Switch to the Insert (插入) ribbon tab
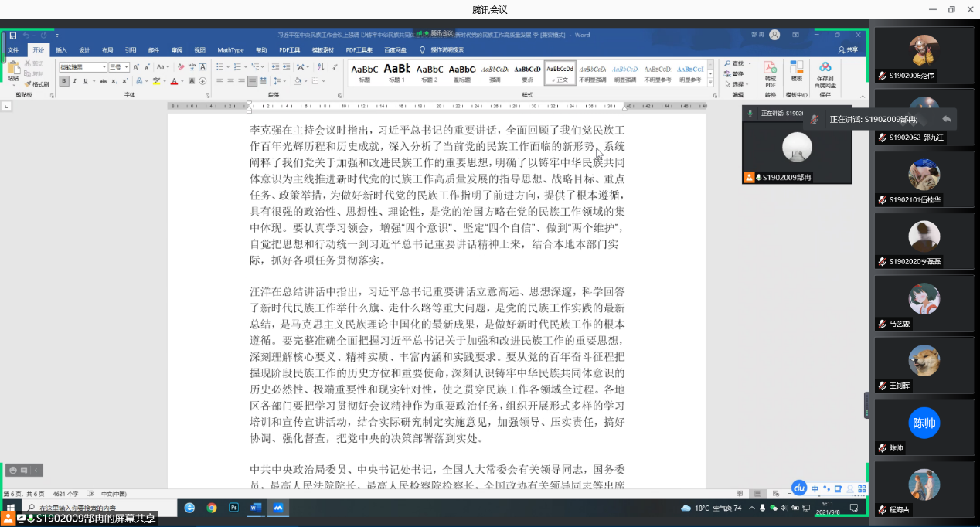 (x=61, y=50)
